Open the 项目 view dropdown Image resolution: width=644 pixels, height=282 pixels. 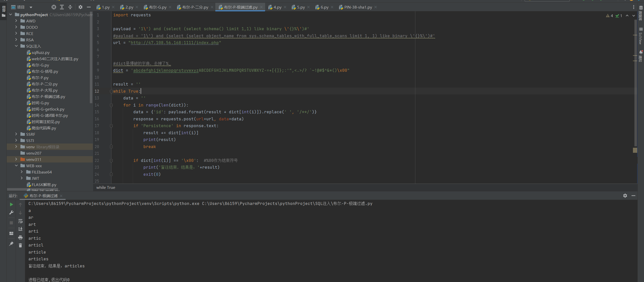coord(31,7)
